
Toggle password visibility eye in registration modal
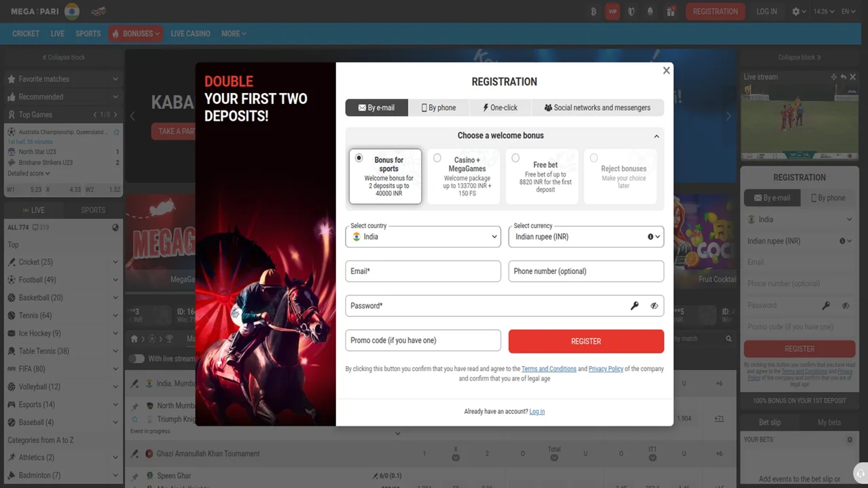pos(654,306)
